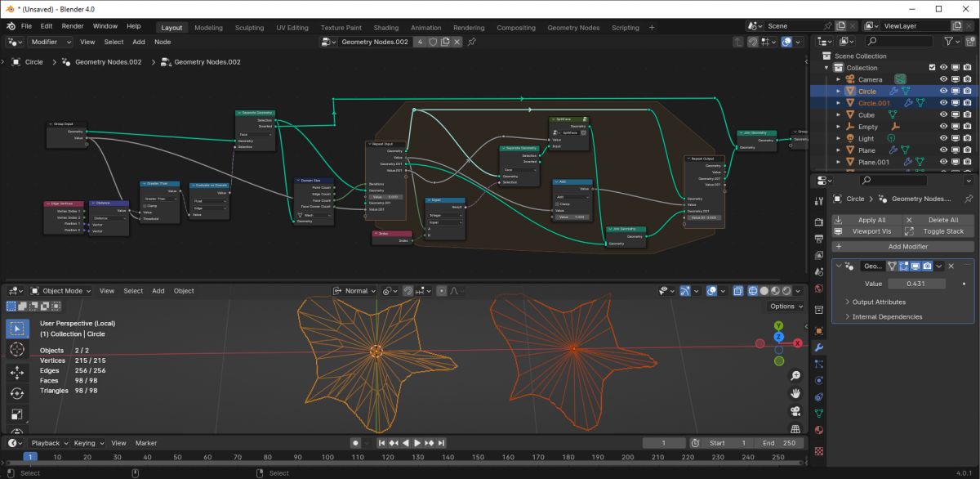This screenshot has height=479, width=980.
Task: Uncheck the Collection exclude checkbox
Action: (x=932, y=68)
